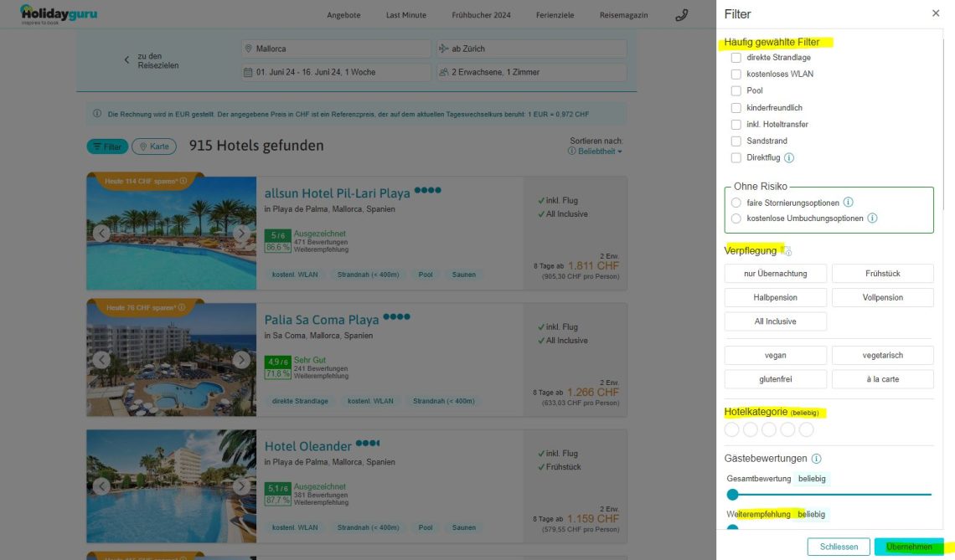Click info icon beside faire Stornierungsoptionen

[848, 203]
